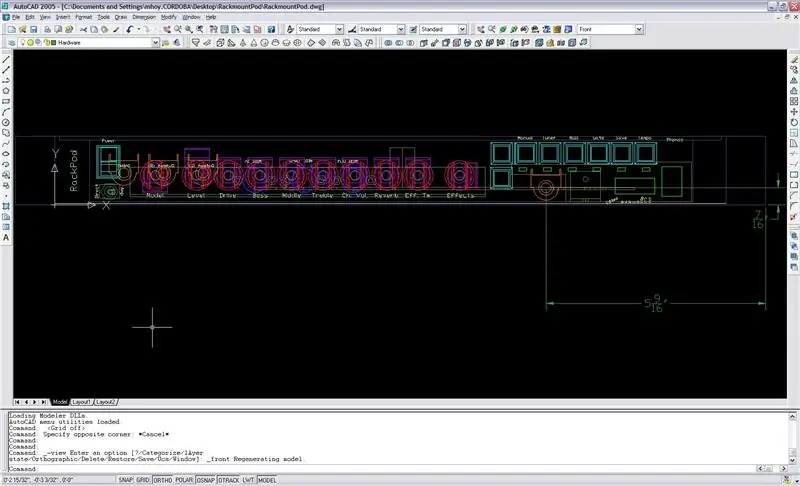Click the Cut (scissors) icon
The image size is (800, 486).
83,30
